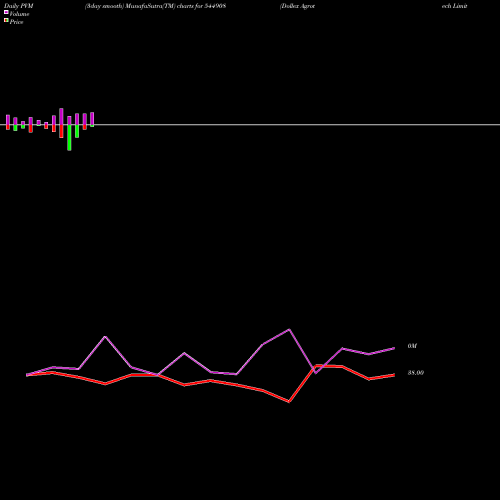Select the 'Volume' legend label
Screen dimensions: 500x500
coord(19,14)
